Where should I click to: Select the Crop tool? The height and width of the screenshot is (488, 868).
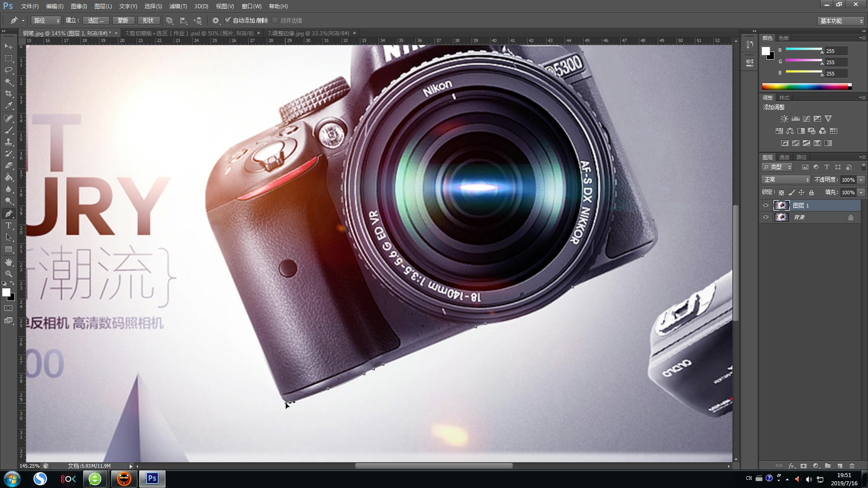pos(9,94)
